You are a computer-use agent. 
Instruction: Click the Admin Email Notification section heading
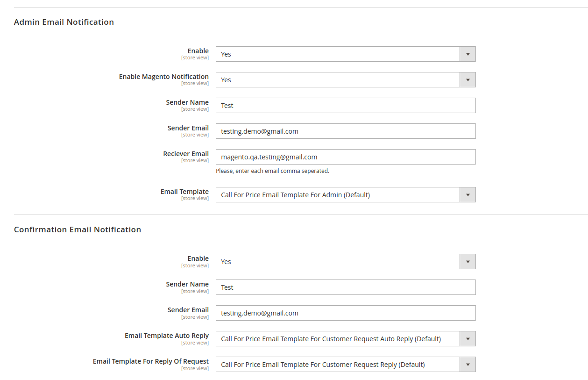pos(64,22)
